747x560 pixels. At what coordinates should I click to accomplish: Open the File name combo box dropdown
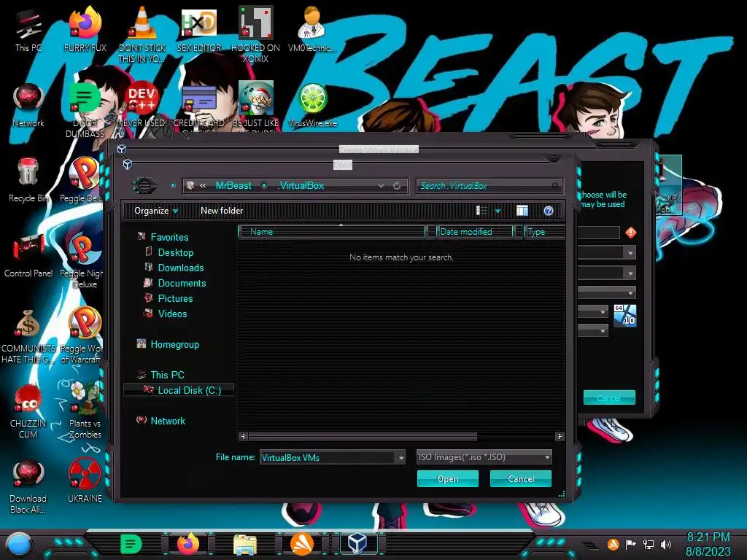point(401,458)
